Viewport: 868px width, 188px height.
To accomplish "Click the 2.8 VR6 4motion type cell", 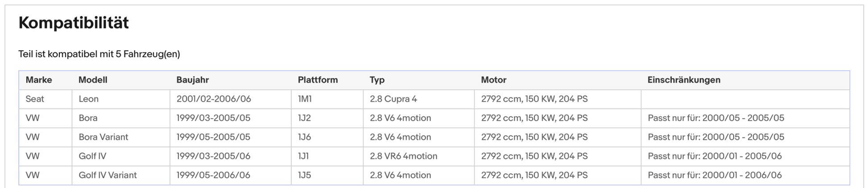I will tap(403, 156).
